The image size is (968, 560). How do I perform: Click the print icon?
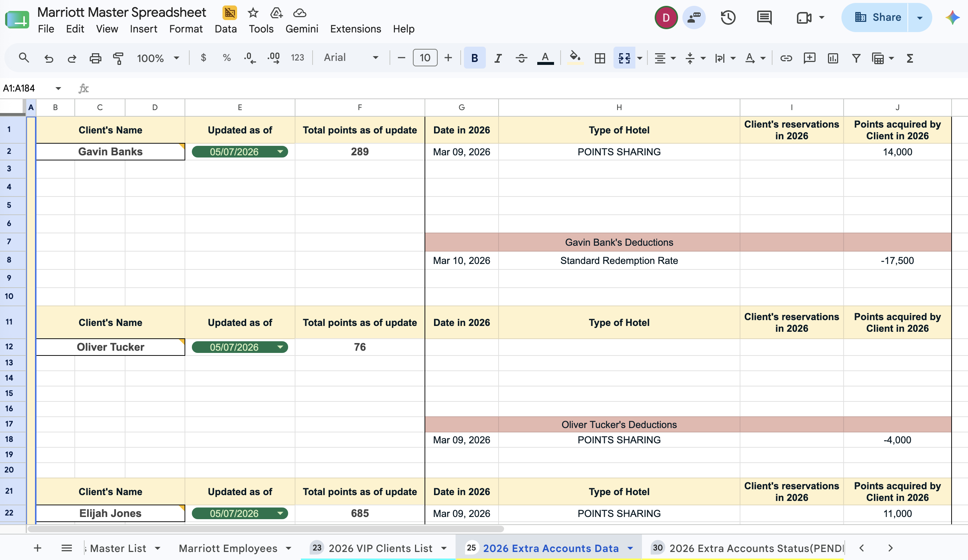95,58
